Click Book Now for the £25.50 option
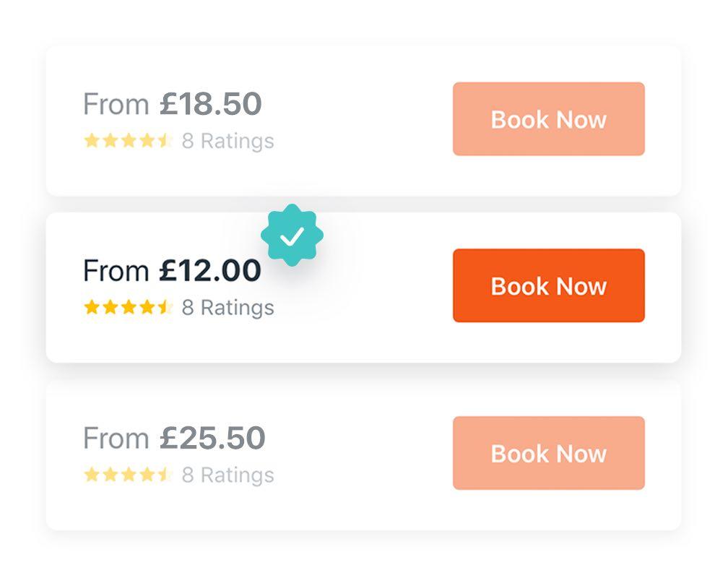Image resolution: width=728 pixels, height=578 pixels. point(549,453)
